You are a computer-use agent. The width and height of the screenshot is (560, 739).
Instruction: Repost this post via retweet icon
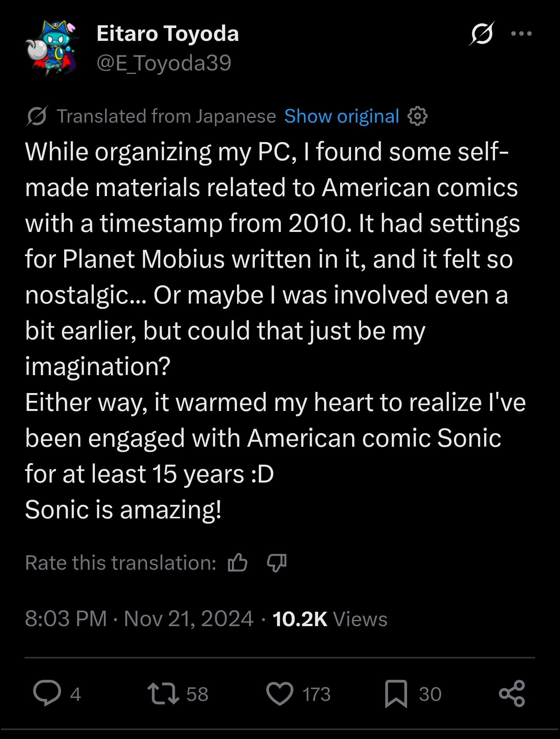163,693
